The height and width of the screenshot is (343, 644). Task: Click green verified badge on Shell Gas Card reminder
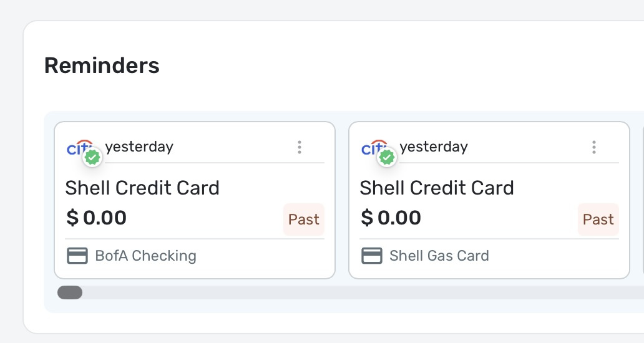point(387,157)
